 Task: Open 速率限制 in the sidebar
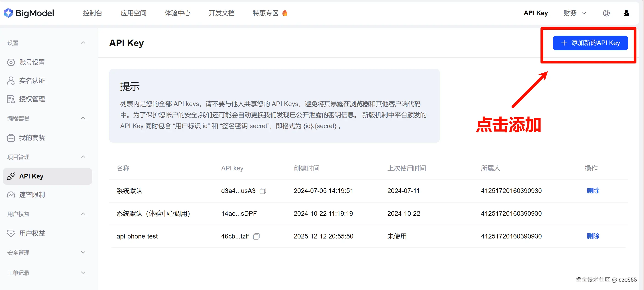pyautogui.click(x=32, y=195)
